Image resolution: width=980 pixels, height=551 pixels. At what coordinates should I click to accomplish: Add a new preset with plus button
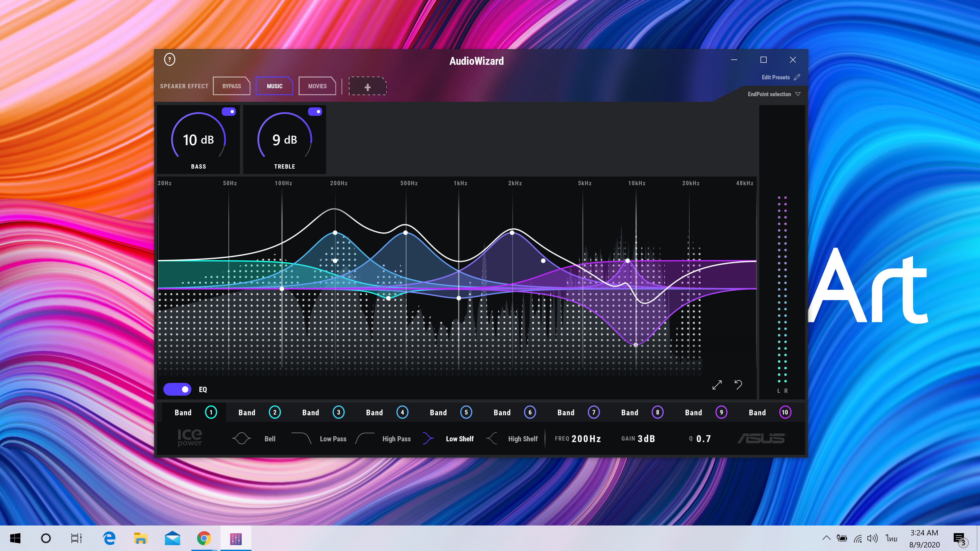[367, 87]
